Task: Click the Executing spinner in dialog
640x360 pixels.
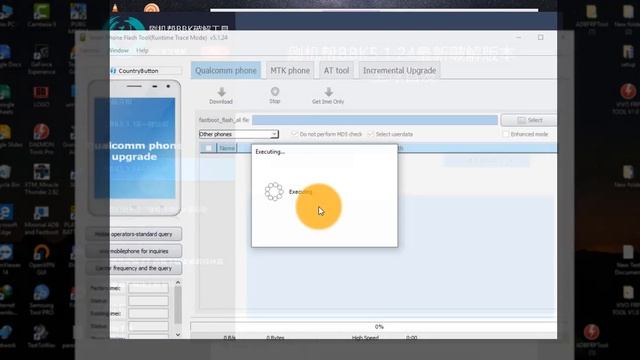Action: (274, 191)
